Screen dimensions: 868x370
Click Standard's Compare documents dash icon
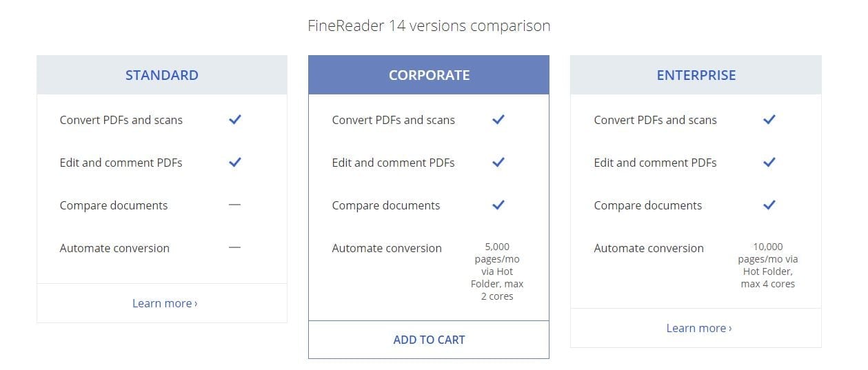[x=234, y=205]
